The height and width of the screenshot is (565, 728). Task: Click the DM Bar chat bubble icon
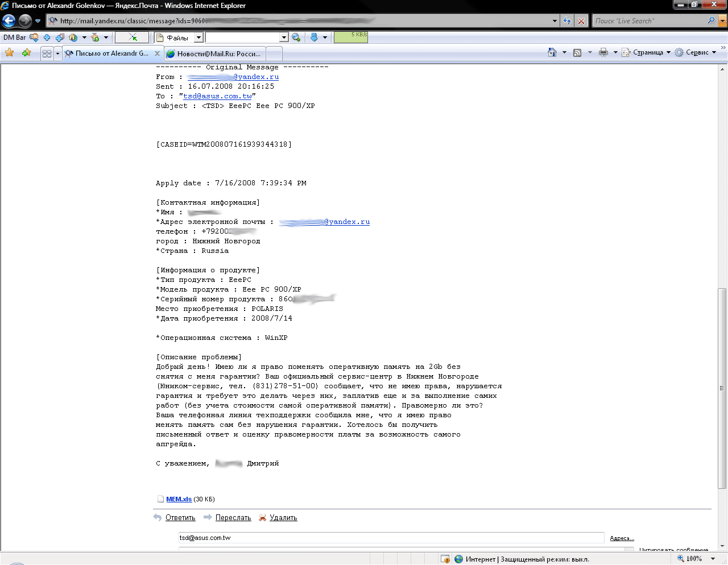click(x=34, y=38)
